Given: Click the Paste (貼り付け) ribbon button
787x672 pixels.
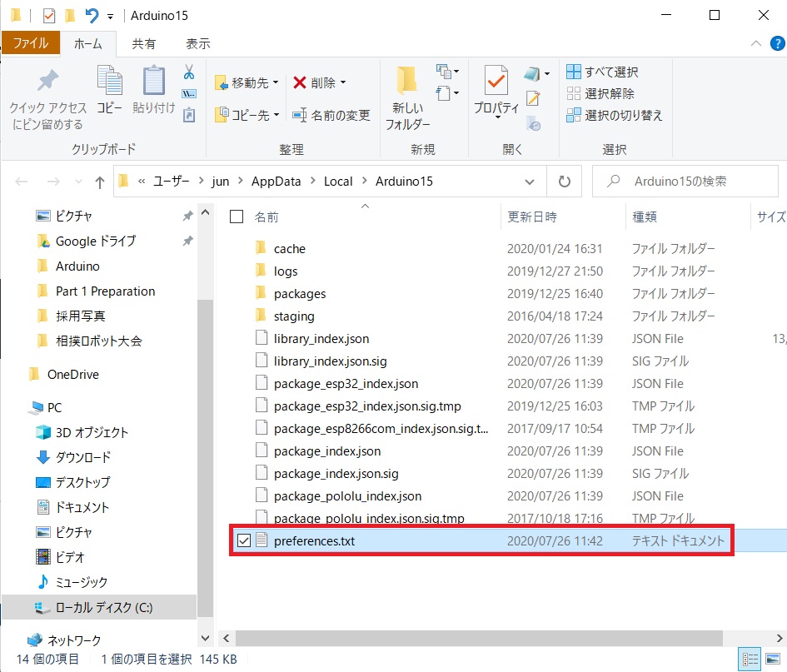Looking at the screenshot, I should (153, 89).
